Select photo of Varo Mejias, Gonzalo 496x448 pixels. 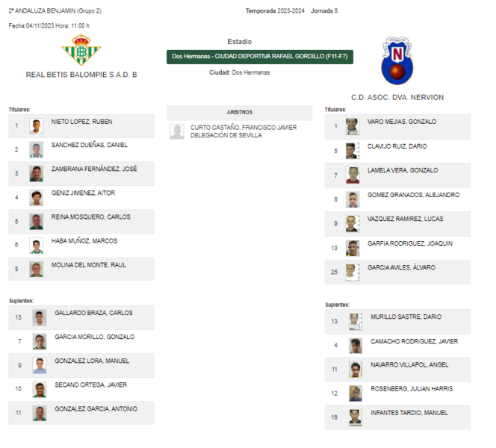(353, 126)
